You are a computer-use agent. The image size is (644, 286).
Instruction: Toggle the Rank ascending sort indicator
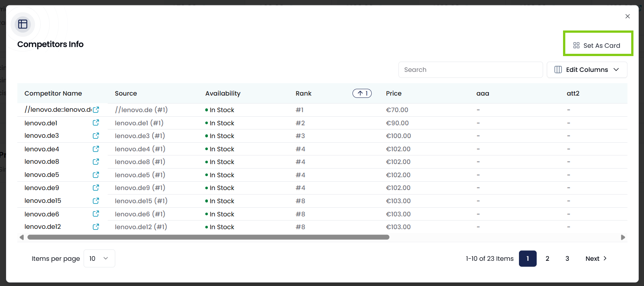click(362, 93)
